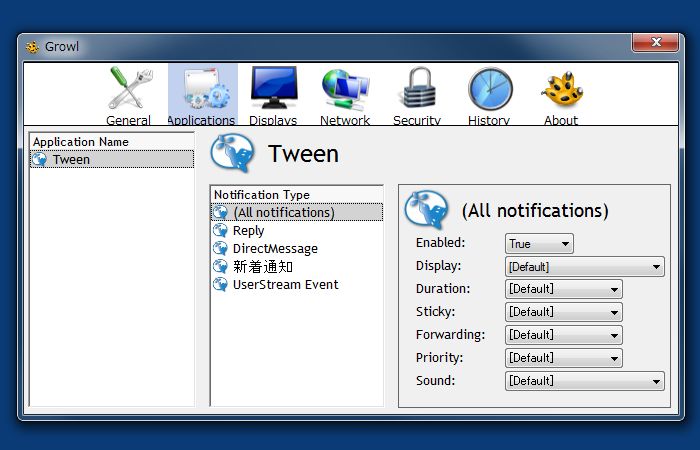Select the 新着通知 notification type
The width and height of the screenshot is (700, 450).
(x=297, y=267)
